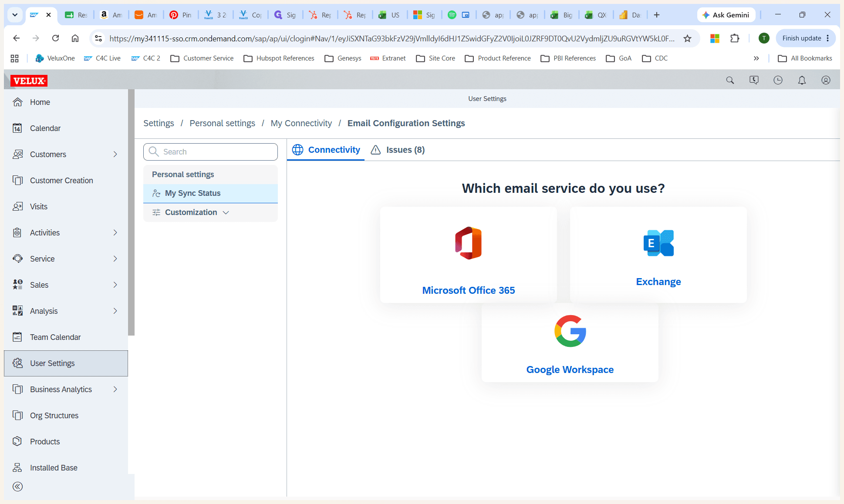Image resolution: width=844 pixels, height=504 pixels.
Task: Click the Exchange logo
Action: 658,243
